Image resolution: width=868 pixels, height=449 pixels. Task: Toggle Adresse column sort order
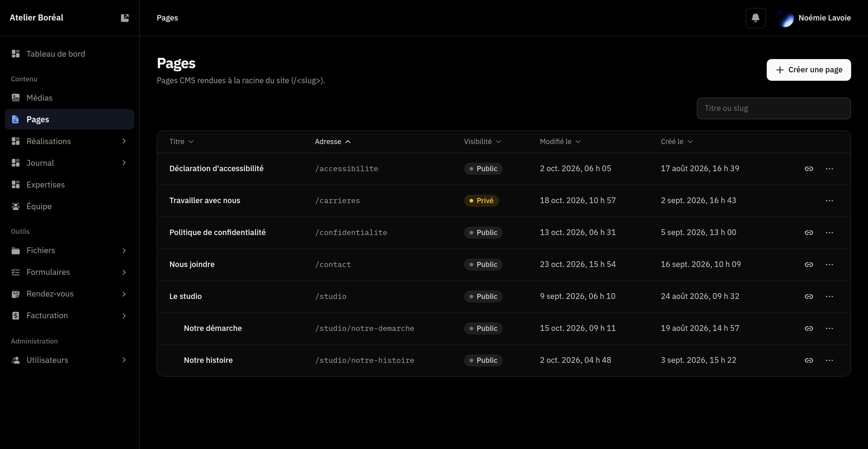tap(332, 141)
